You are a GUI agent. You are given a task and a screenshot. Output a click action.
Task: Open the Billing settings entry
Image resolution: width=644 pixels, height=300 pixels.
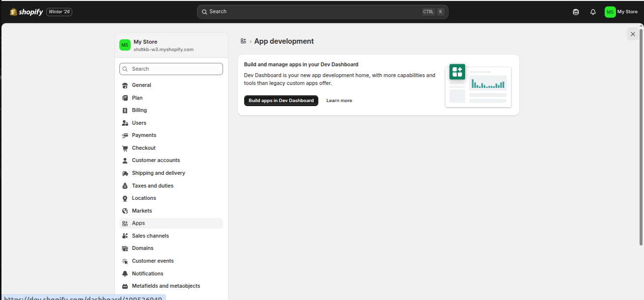click(139, 110)
